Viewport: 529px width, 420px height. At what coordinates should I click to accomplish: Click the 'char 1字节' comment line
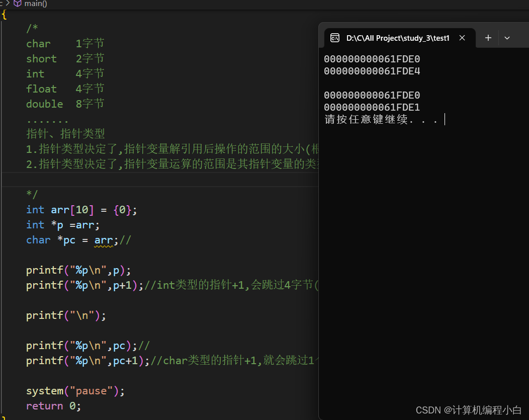coord(65,44)
